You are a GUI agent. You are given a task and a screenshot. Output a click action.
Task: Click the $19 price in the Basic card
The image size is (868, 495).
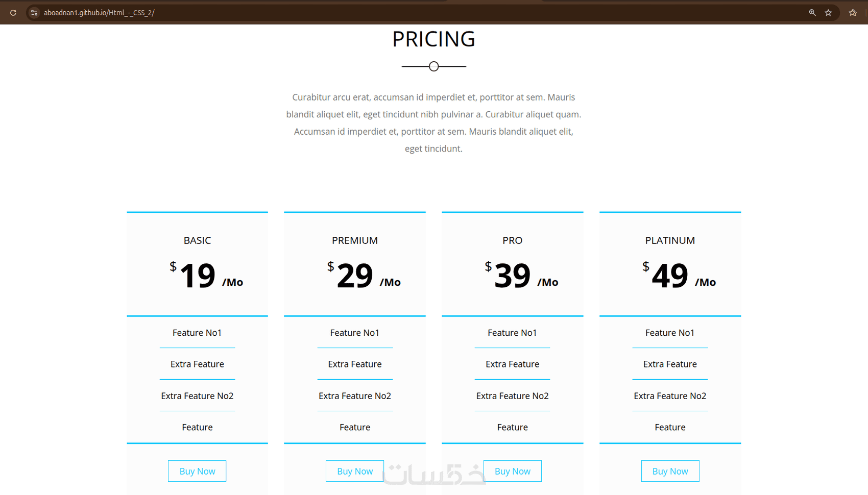coord(197,276)
